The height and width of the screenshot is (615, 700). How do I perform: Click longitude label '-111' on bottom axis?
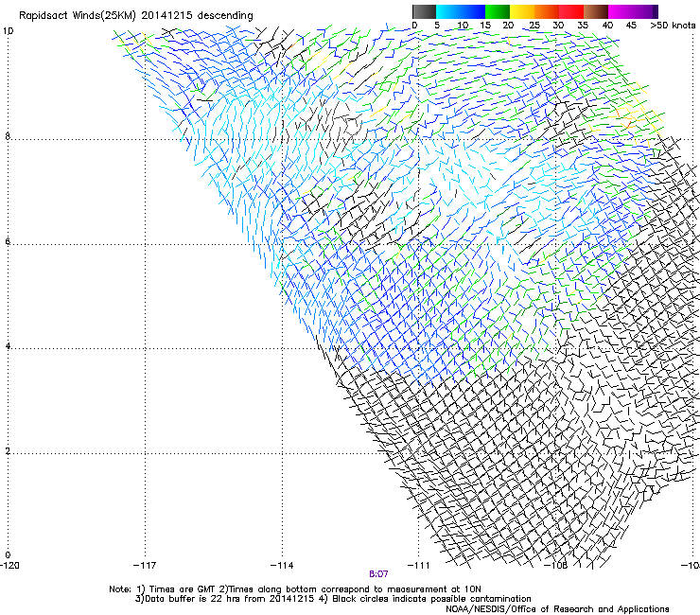point(419,566)
